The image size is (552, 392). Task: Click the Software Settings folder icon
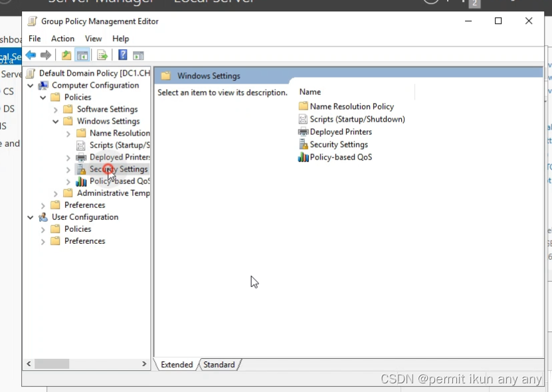click(68, 109)
